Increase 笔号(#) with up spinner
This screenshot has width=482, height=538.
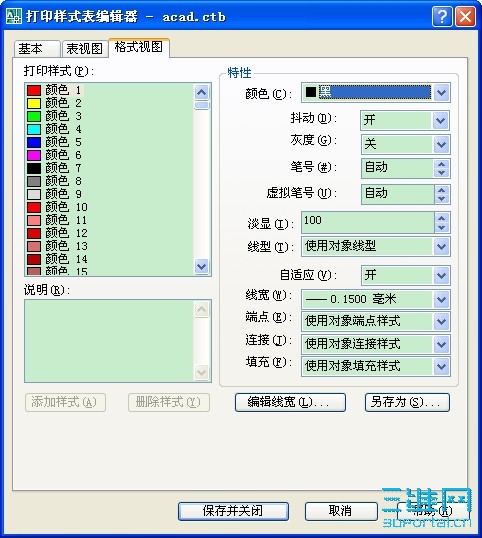[x=442, y=164]
